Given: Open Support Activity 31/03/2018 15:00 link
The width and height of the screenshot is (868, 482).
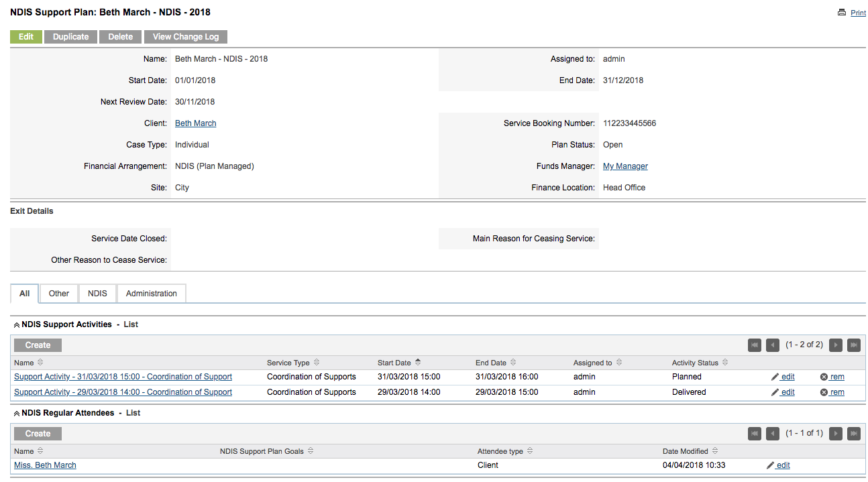Looking at the screenshot, I should click(x=123, y=377).
